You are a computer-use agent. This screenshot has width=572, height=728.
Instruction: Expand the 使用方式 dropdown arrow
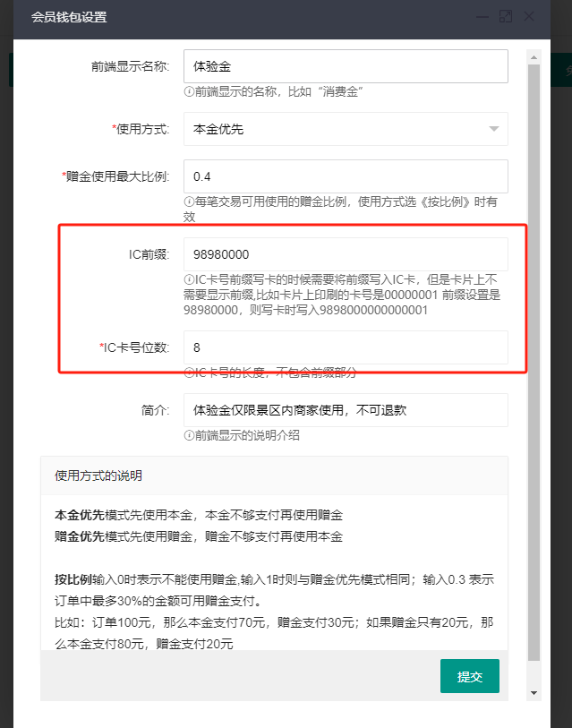(494, 129)
